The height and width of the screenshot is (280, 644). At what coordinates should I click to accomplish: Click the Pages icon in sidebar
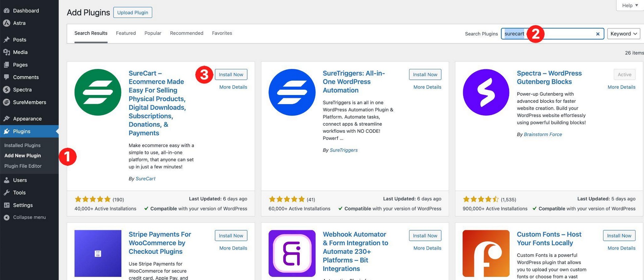click(x=7, y=65)
